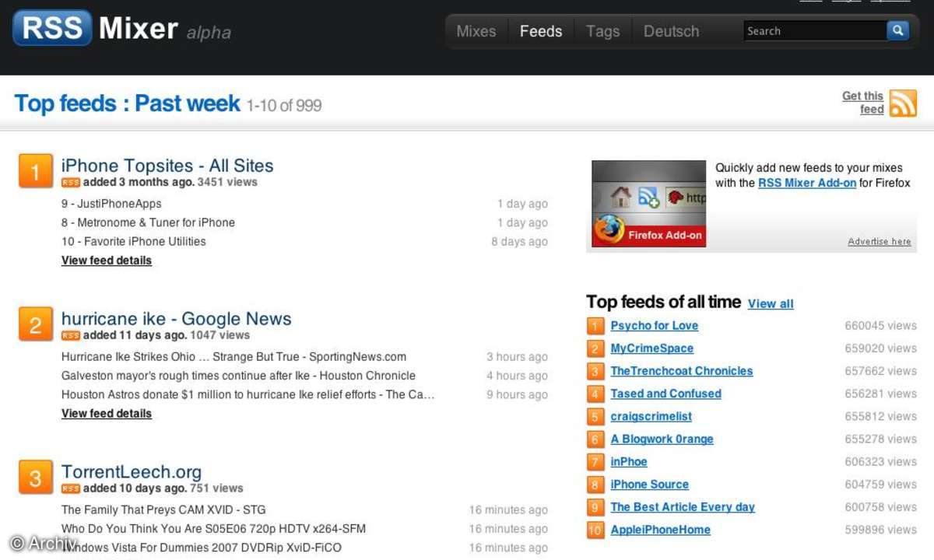Image resolution: width=934 pixels, height=560 pixels.
Task: Click View all top feeds link
Action: 771,304
